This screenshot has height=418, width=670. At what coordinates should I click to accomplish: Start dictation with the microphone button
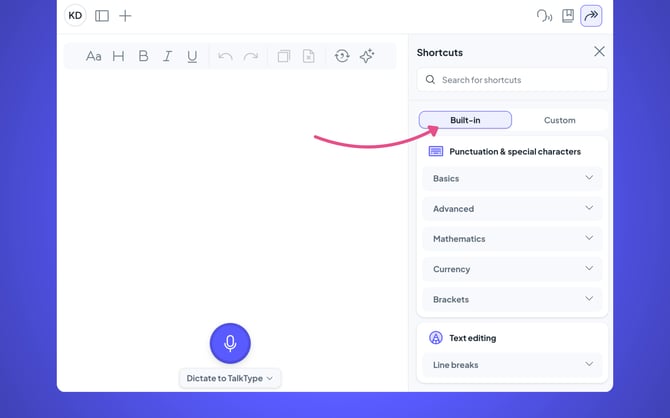point(230,343)
